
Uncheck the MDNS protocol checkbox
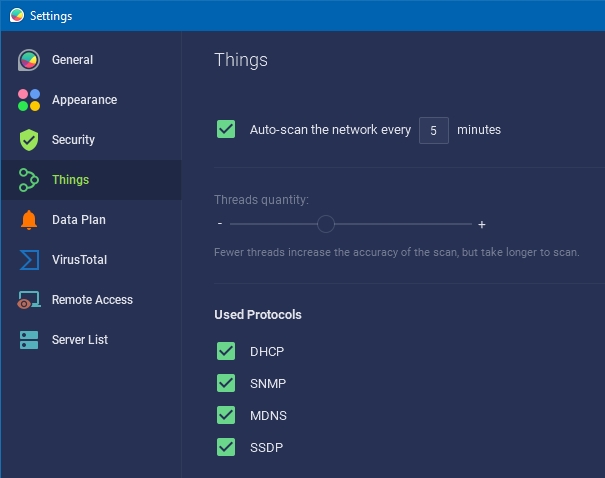pyautogui.click(x=226, y=415)
